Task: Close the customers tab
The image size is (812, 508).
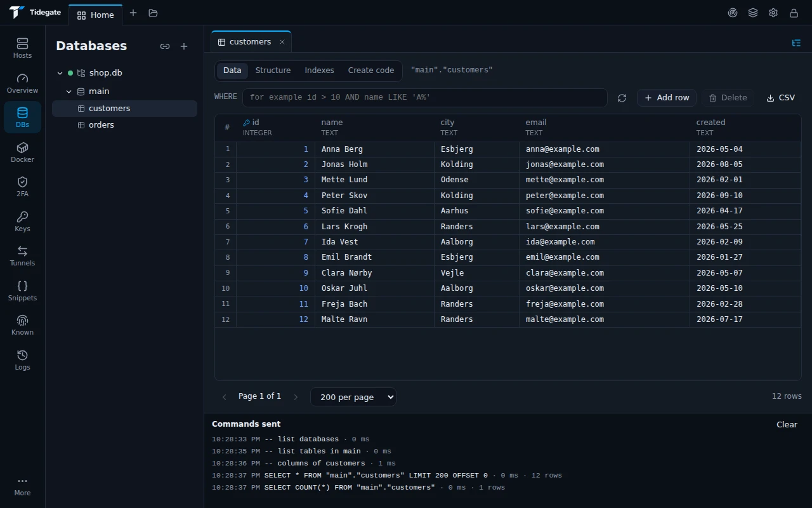Action: tap(282, 42)
